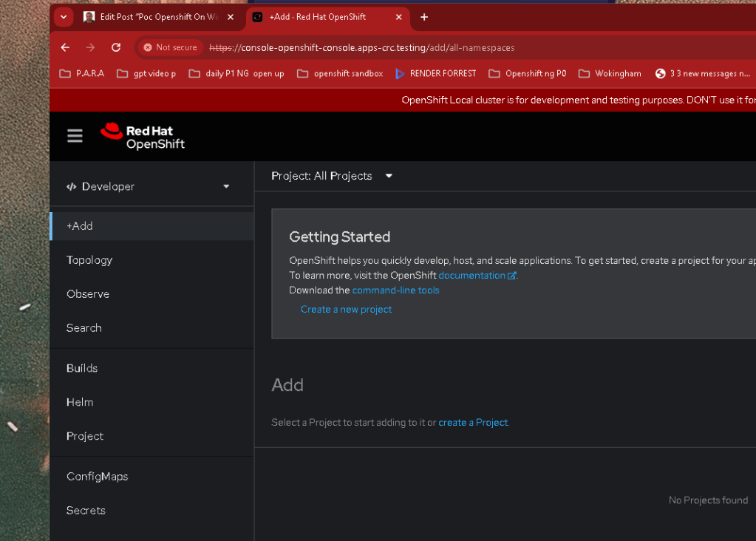
Task: Open the 3 new messages bookmark
Action: [703, 73]
